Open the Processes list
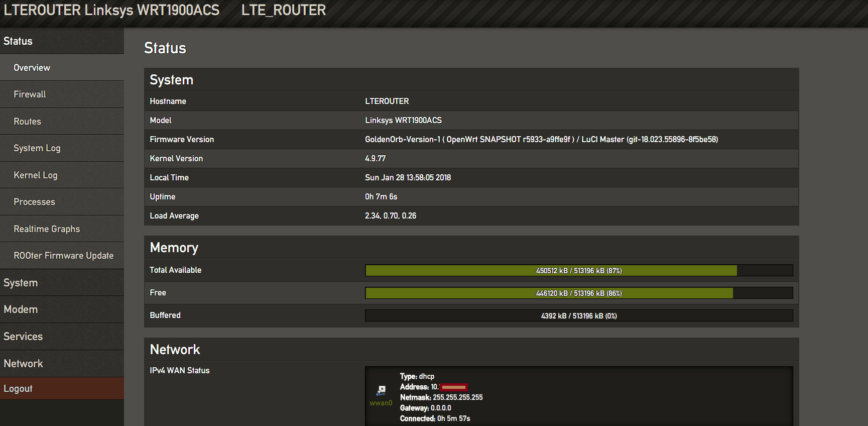 [34, 202]
